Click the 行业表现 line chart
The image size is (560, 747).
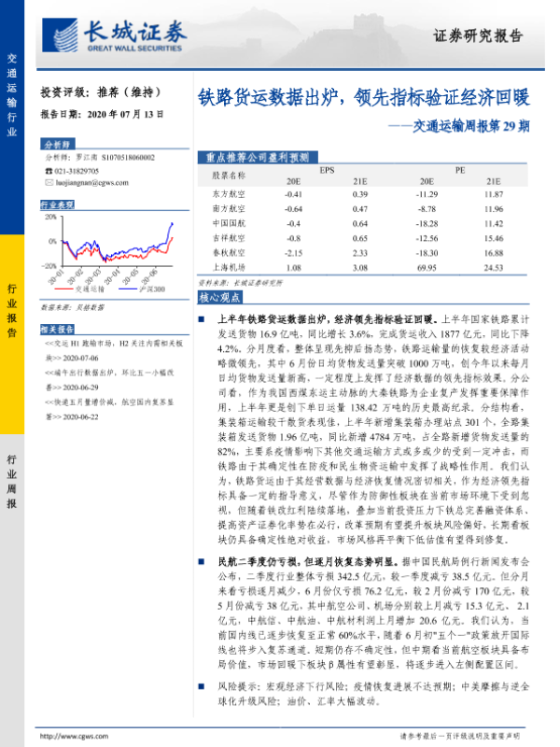click(x=109, y=246)
